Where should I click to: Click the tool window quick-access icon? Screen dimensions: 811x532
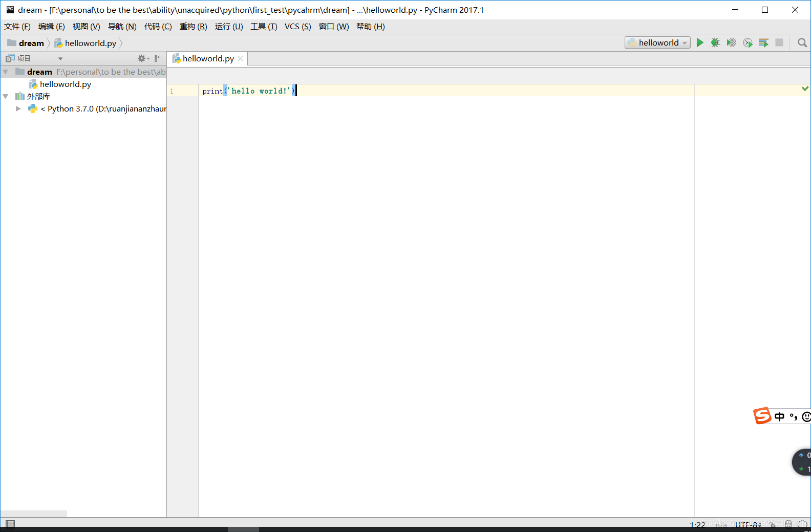[x=10, y=524]
